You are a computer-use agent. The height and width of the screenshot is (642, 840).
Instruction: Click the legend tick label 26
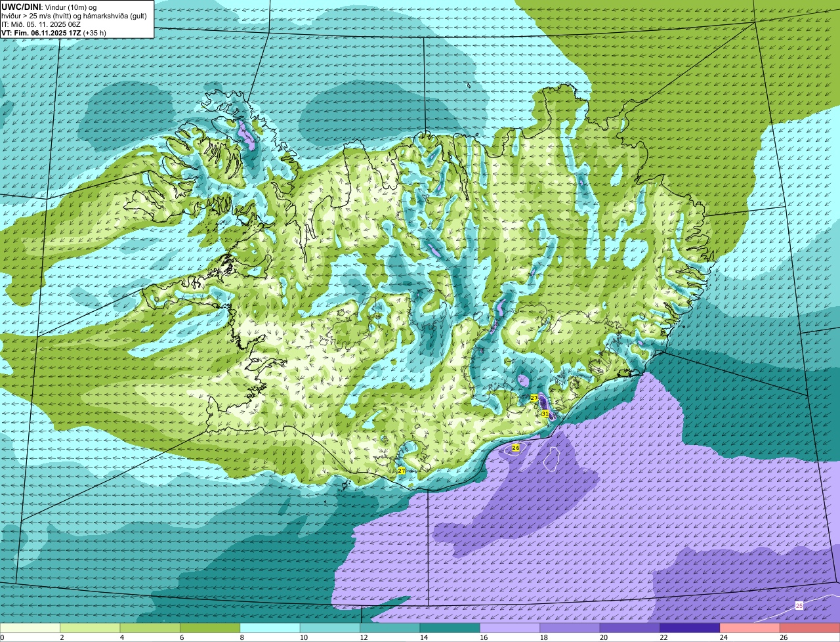coord(782,637)
